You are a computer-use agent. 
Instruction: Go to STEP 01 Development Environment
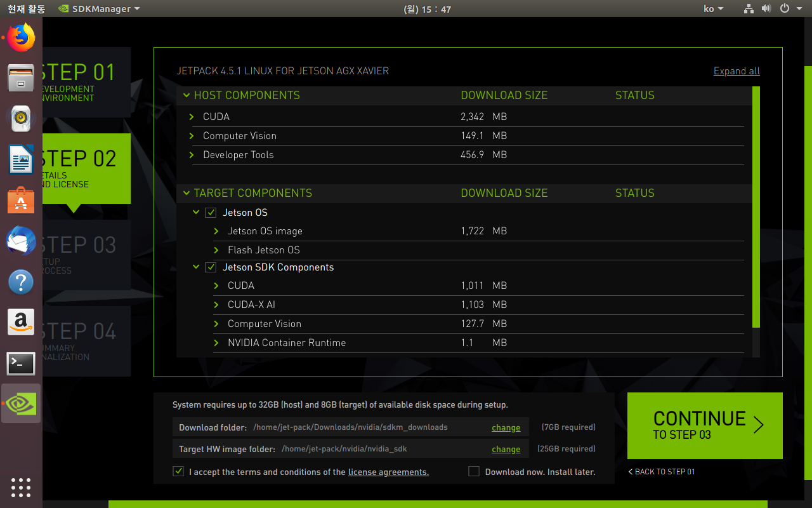pyautogui.click(x=86, y=82)
